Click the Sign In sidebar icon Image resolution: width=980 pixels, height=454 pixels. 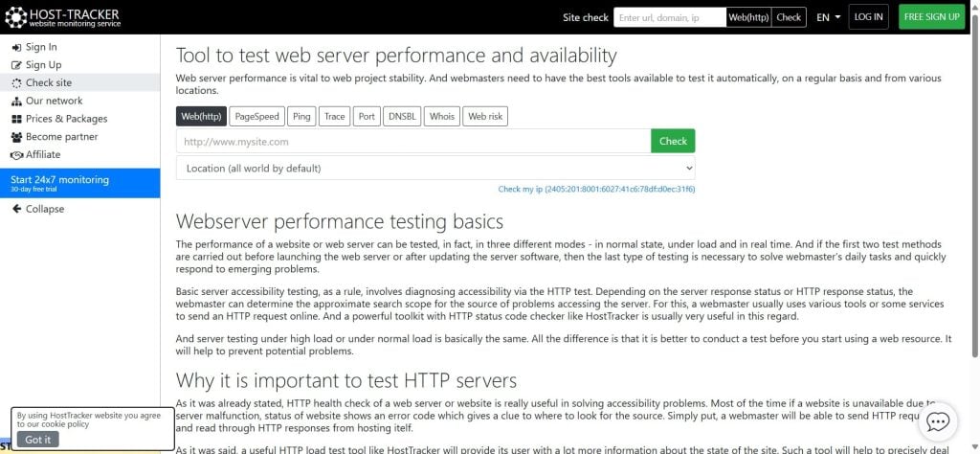(16, 47)
